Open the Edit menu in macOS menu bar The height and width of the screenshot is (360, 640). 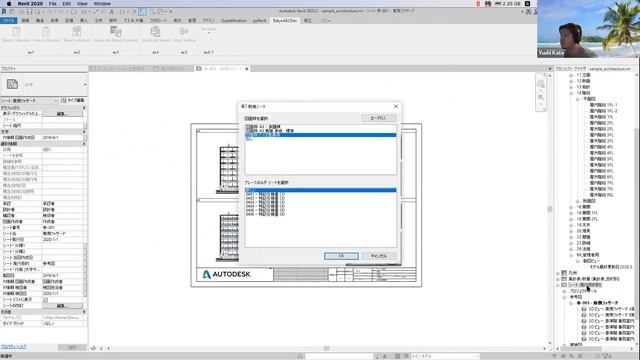[67, 4]
